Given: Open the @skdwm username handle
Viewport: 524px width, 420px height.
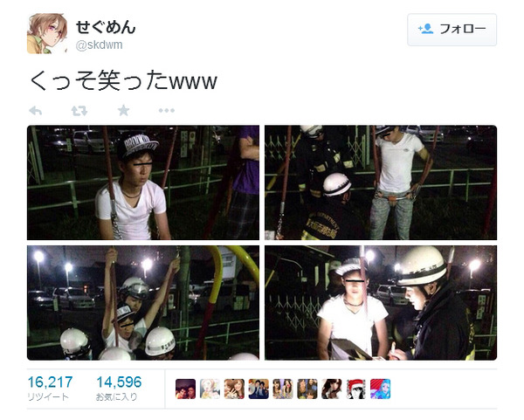Looking at the screenshot, I should (x=100, y=45).
